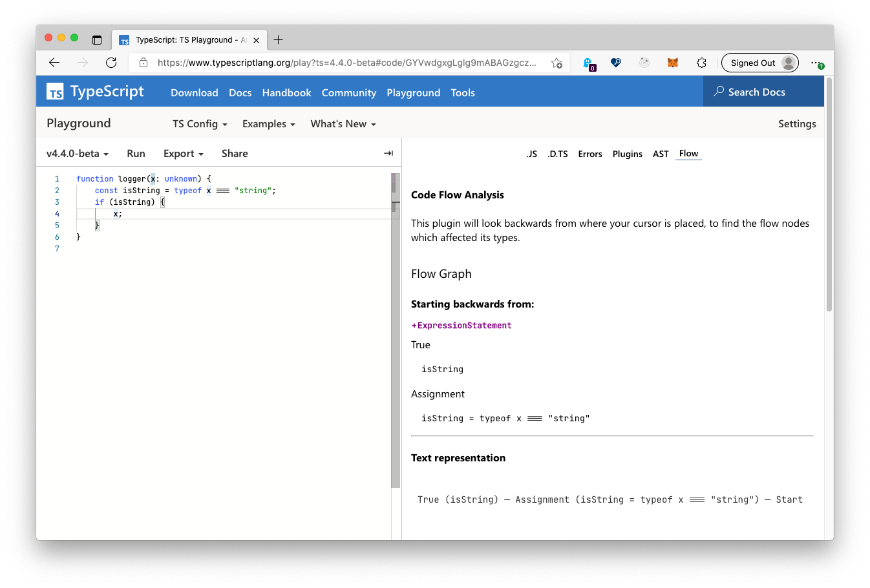Open the Docs nav link

[240, 92]
